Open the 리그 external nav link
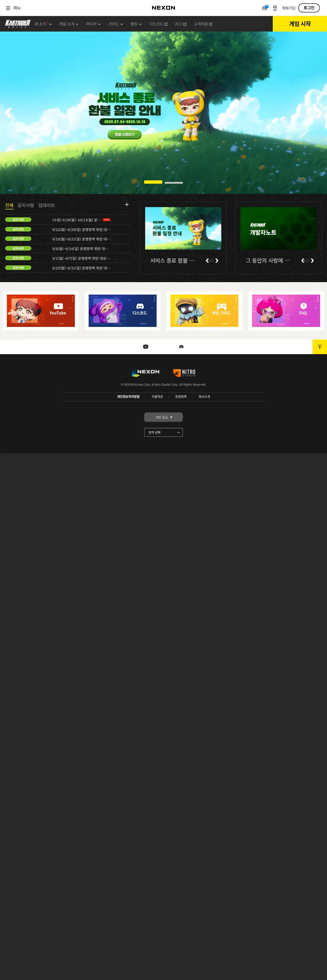This screenshot has height=980, width=327. [181, 24]
